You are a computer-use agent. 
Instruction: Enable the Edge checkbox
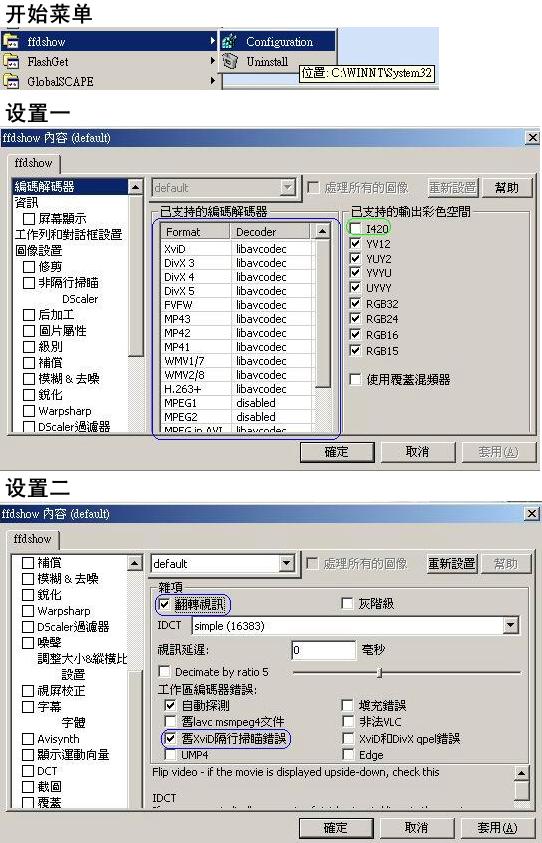click(347, 754)
